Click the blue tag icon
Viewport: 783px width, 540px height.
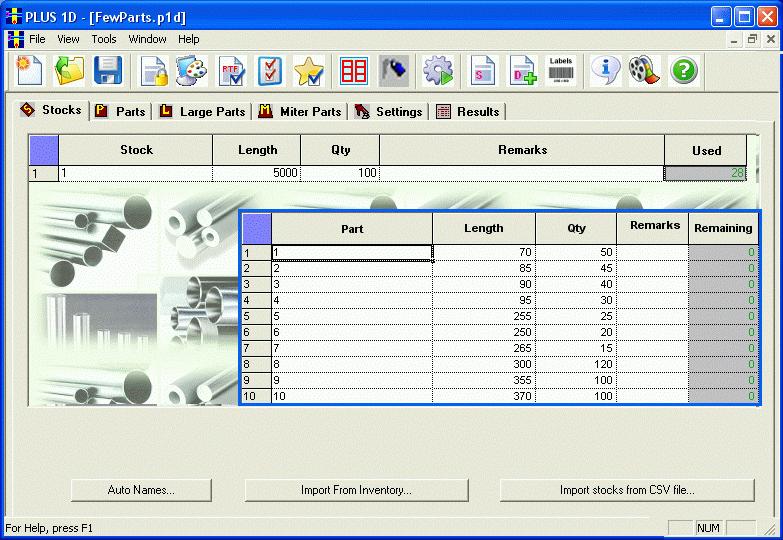point(394,70)
